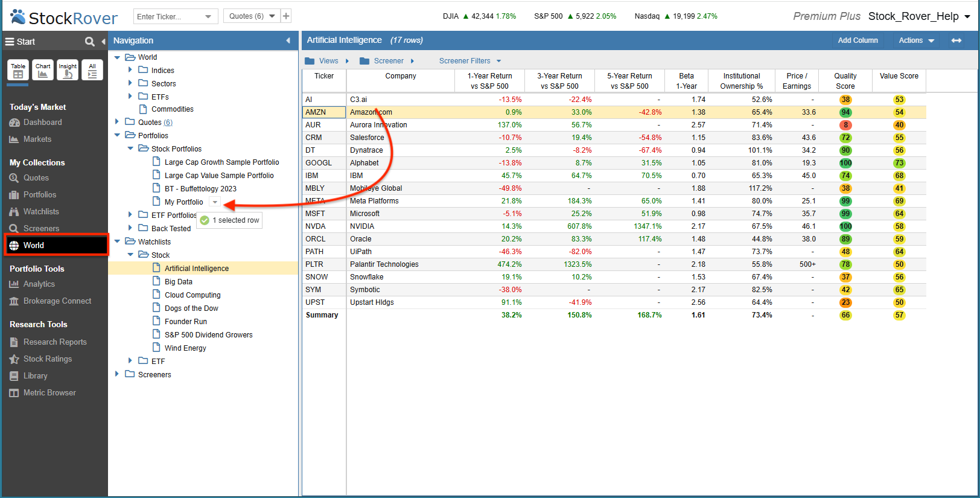The height and width of the screenshot is (498, 980).
Task: Click the expand-width double arrow icon
Action: [956, 40]
